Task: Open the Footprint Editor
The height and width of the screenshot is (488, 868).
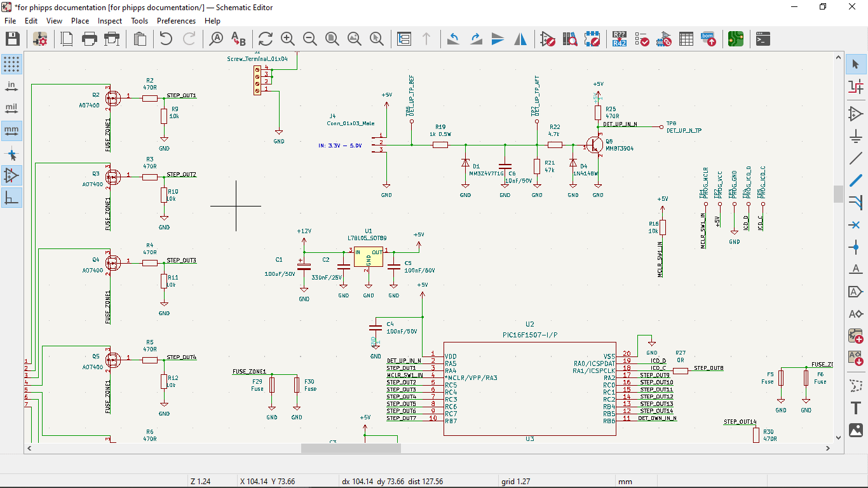Action: 592,39
